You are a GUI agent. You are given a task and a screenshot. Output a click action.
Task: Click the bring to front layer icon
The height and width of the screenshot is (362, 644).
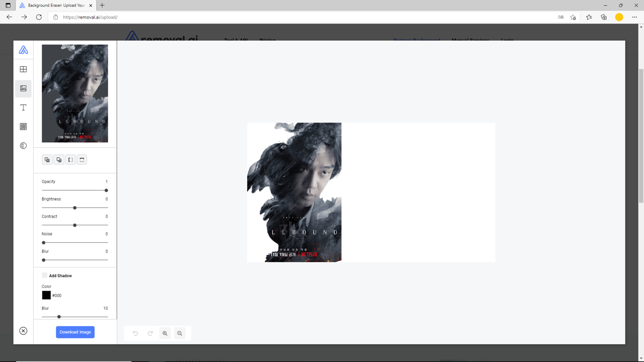pyautogui.click(x=47, y=160)
